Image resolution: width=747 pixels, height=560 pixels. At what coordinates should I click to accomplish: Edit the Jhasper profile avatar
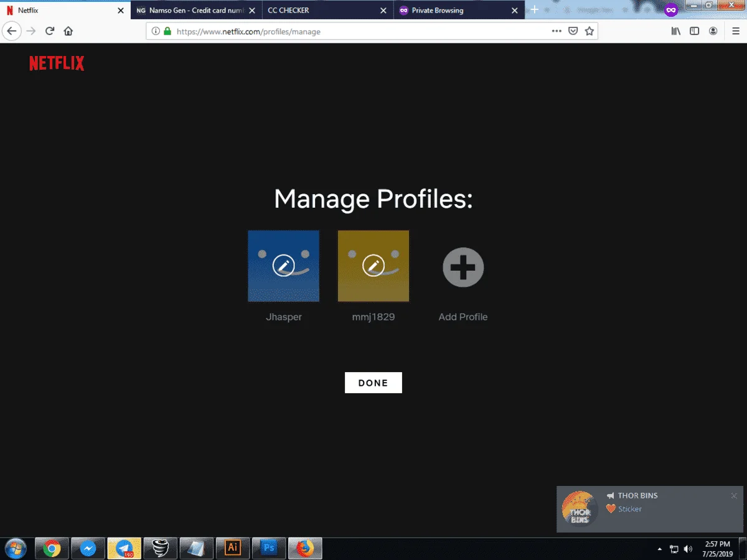284,266
